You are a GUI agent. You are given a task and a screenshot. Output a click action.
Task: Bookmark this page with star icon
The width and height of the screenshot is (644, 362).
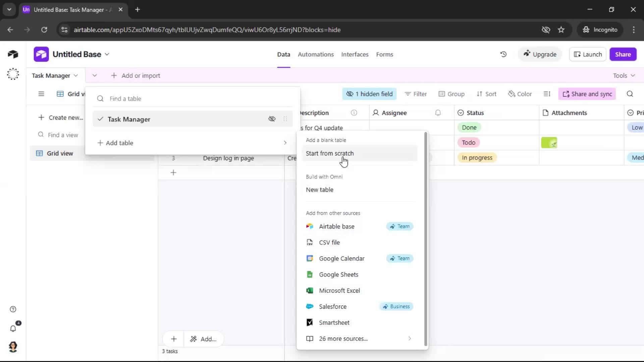pyautogui.click(x=561, y=30)
